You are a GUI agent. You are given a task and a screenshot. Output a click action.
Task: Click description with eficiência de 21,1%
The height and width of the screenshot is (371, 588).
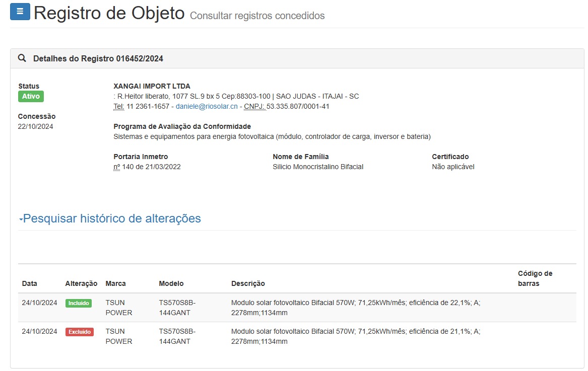pos(356,337)
